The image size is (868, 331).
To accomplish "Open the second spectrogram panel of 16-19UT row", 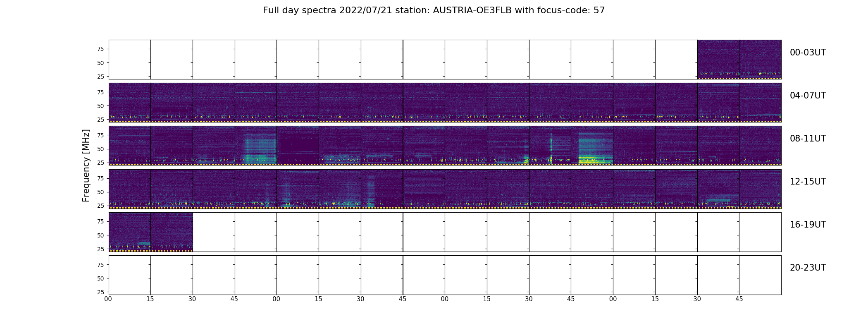I will 172,232.
